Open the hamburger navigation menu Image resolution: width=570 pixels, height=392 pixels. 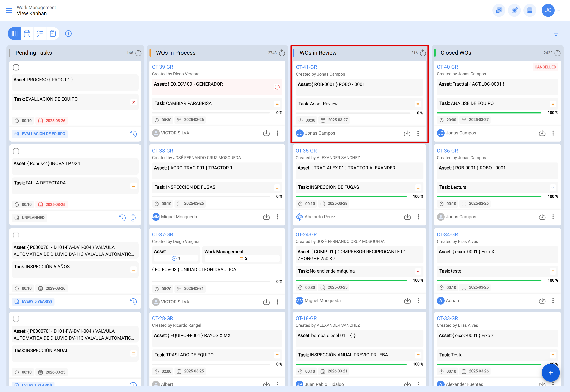point(9,10)
